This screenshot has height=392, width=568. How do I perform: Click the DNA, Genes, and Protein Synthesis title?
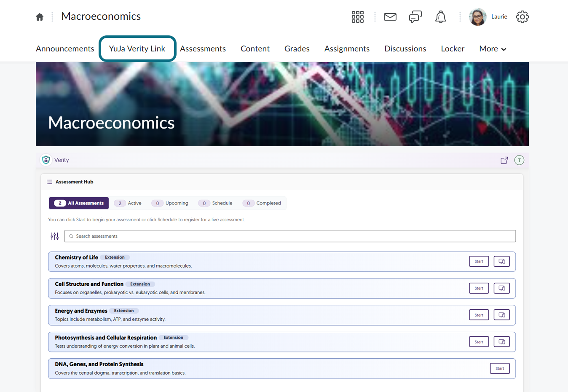99,364
